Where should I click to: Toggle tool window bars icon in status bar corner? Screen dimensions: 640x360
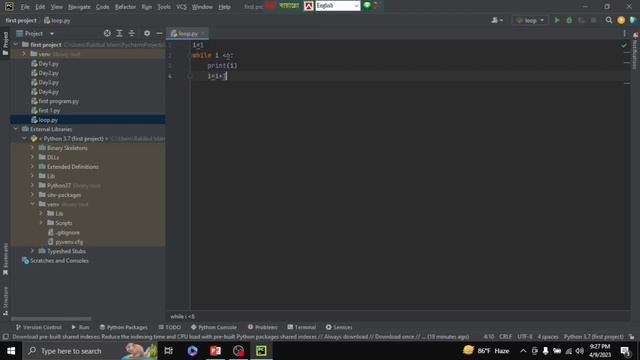(x=6, y=337)
